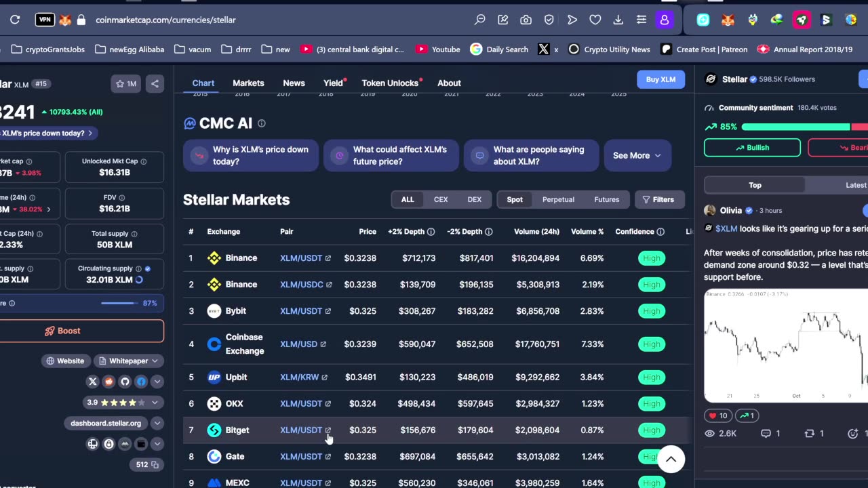Open Stellar's Reddit icon in the sidebar

point(109,382)
